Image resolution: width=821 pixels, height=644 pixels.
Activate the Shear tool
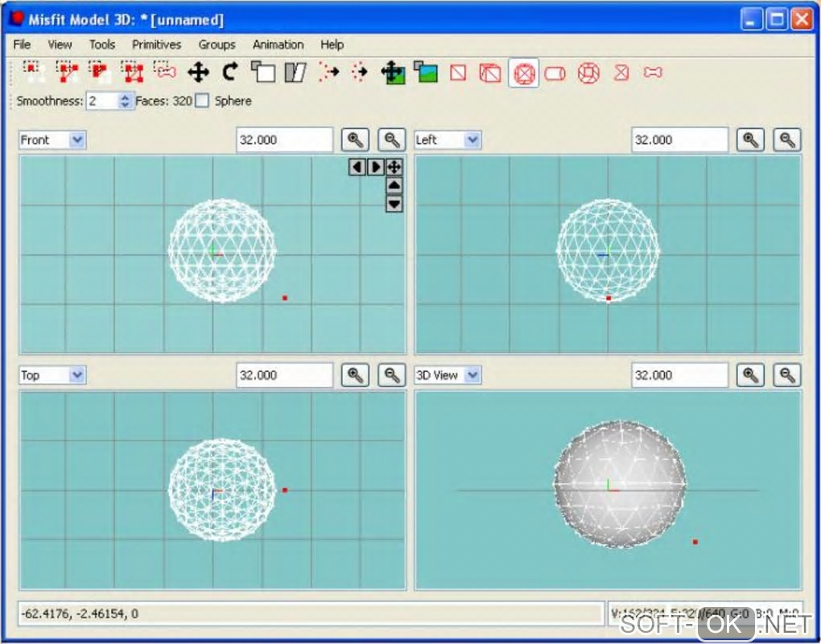click(295, 72)
